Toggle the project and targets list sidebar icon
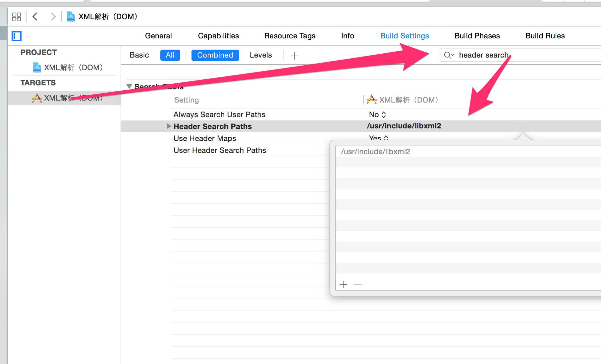The width and height of the screenshot is (601, 364). point(17,36)
